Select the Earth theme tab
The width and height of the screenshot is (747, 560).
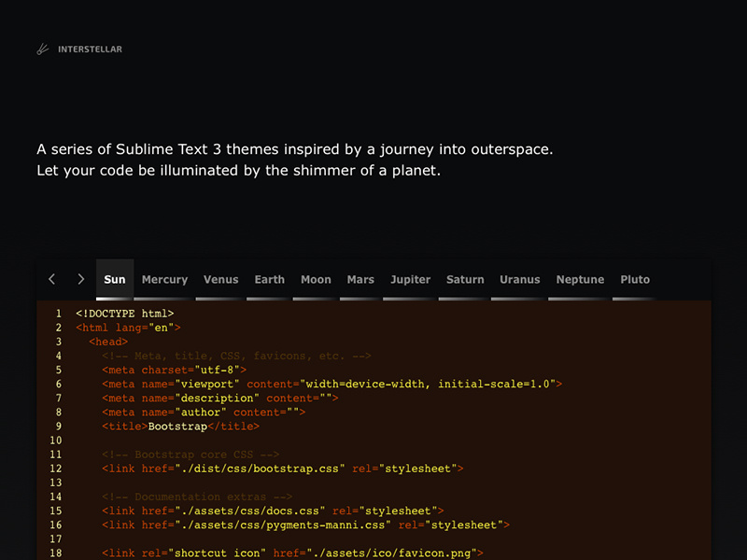tap(270, 279)
